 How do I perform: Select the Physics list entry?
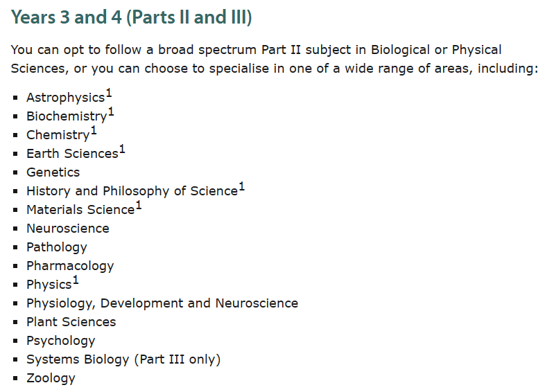(49, 285)
